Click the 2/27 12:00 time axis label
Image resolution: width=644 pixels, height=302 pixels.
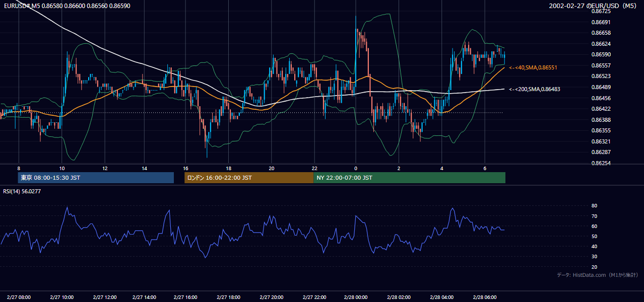[104, 297]
